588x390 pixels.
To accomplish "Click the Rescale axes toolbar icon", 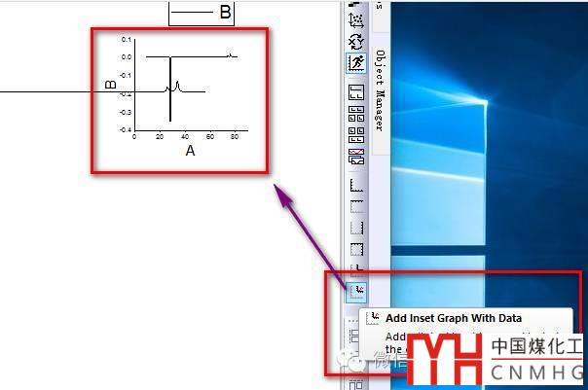I will [356, 20].
